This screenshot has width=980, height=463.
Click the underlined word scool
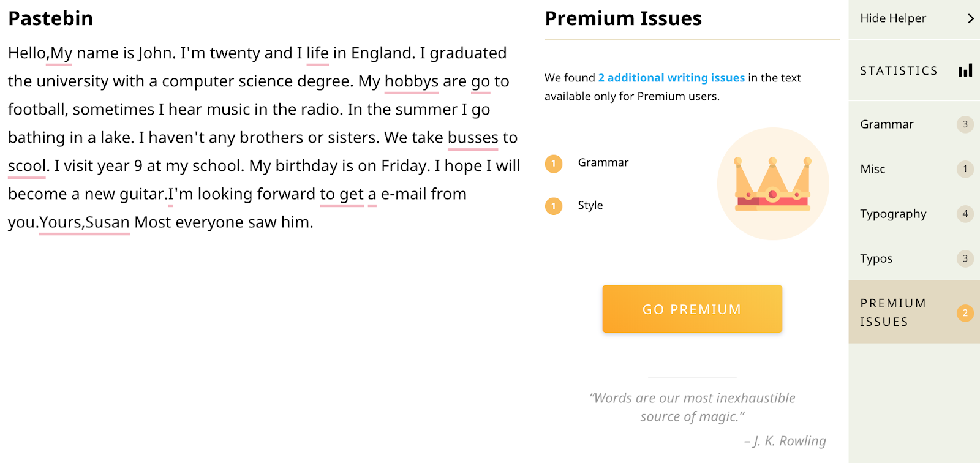pyautogui.click(x=26, y=166)
